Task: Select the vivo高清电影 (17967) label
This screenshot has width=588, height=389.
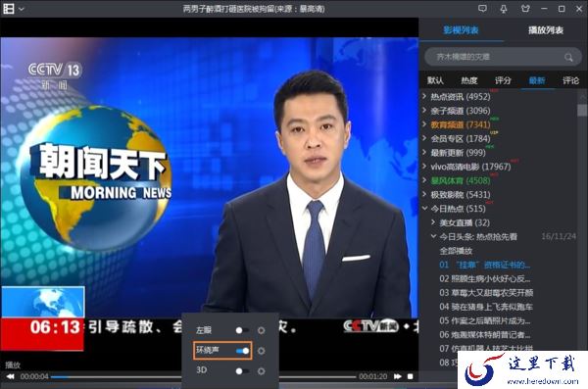Action: click(x=470, y=167)
